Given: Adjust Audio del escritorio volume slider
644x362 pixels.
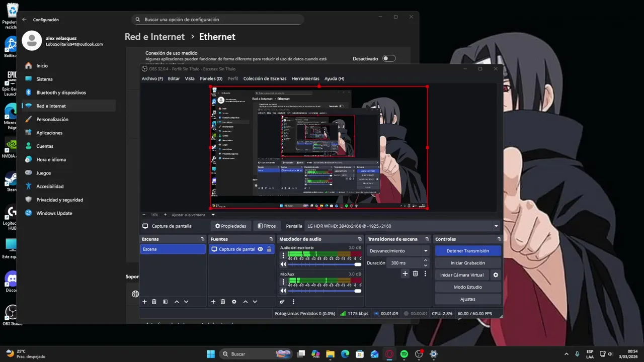Looking at the screenshot, I should tap(325, 264).
